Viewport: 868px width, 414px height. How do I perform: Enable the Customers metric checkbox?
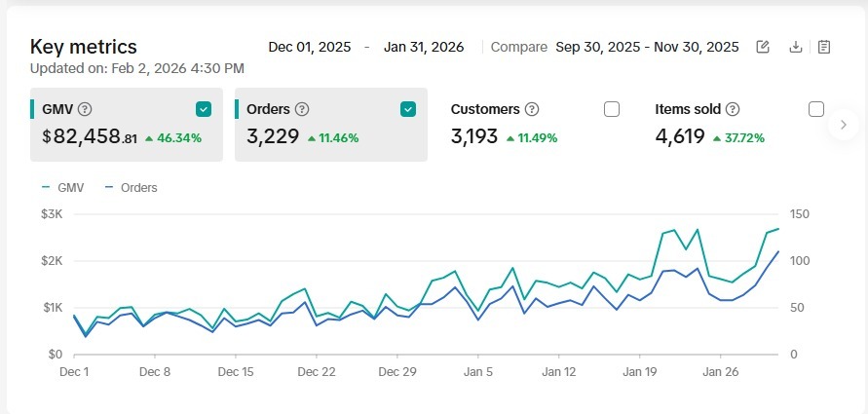[x=612, y=109]
